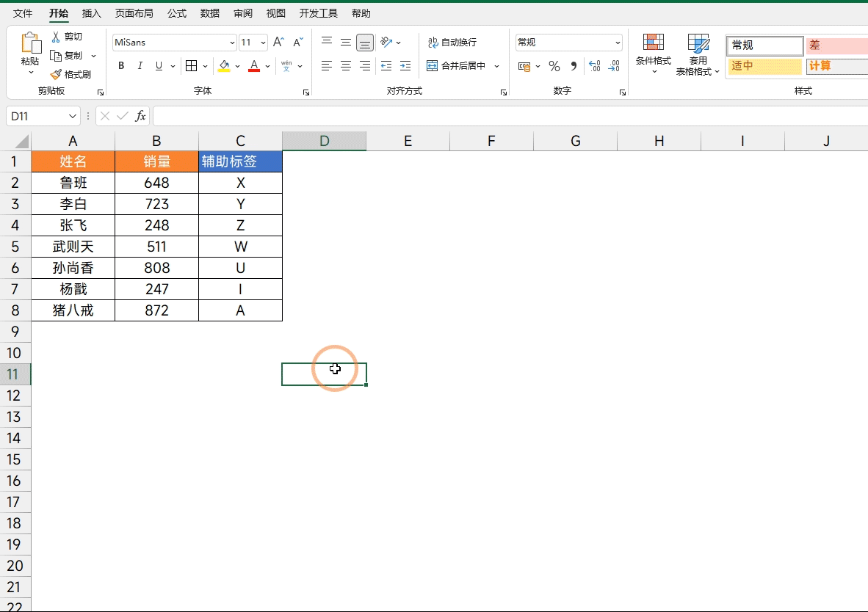Image resolution: width=868 pixels, height=612 pixels.
Task: Switch to the 开发工具 tab
Action: coord(318,13)
